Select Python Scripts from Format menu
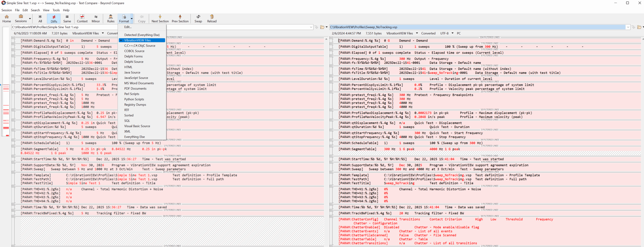This screenshot has width=644, height=247. coord(134,99)
